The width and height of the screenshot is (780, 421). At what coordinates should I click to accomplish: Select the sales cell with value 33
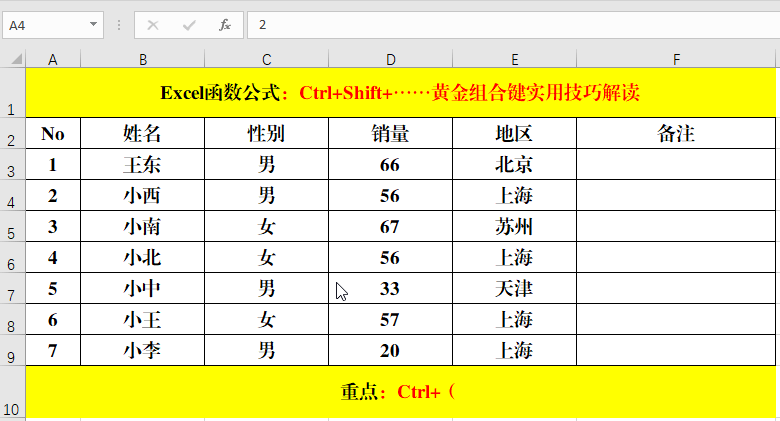(x=390, y=288)
